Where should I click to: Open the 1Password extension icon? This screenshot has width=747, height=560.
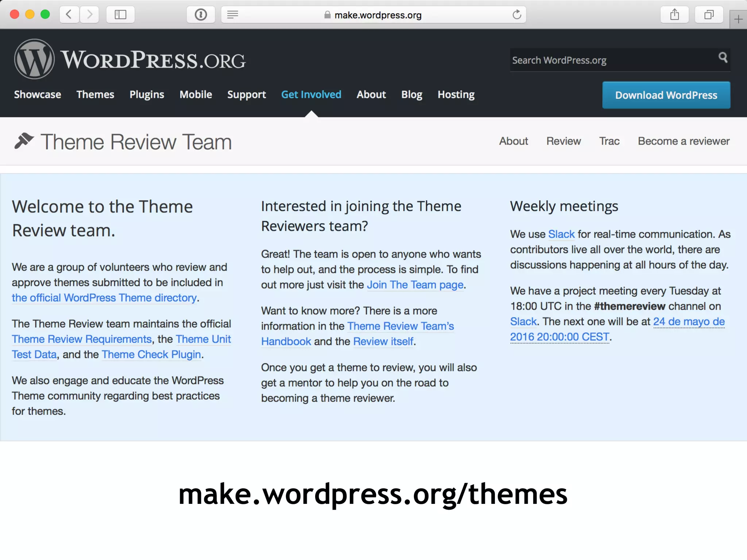(x=201, y=15)
